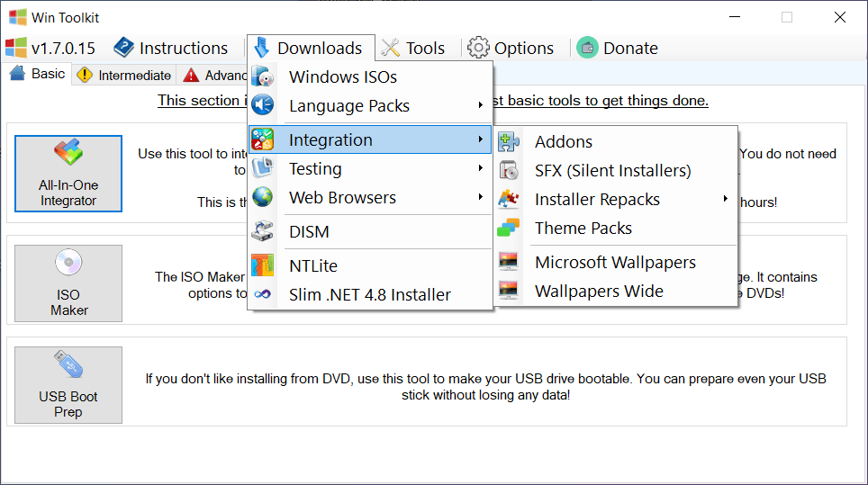Image resolution: width=868 pixels, height=485 pixels.
Task: Click the Wallpapers Wide monitor icon
Action: point(508,291)
